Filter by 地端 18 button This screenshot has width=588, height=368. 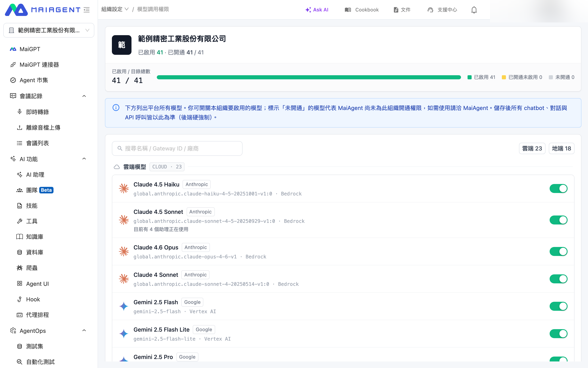click(561, 148)
